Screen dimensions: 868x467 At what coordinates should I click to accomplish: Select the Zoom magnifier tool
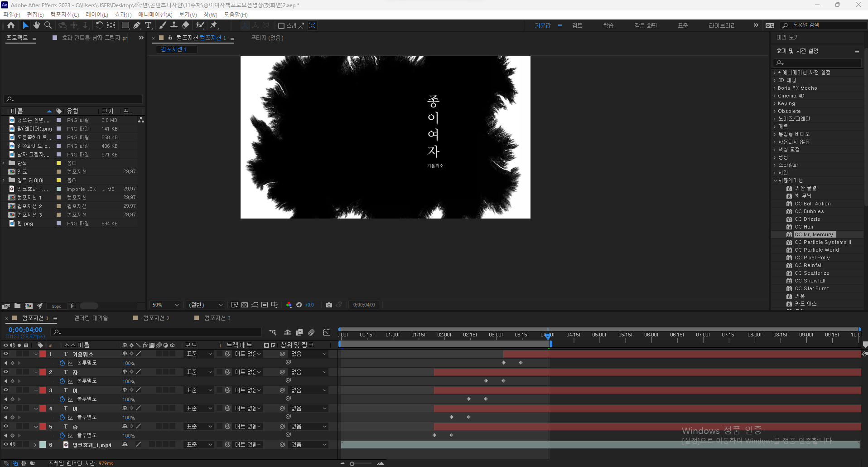coord(48,25)
